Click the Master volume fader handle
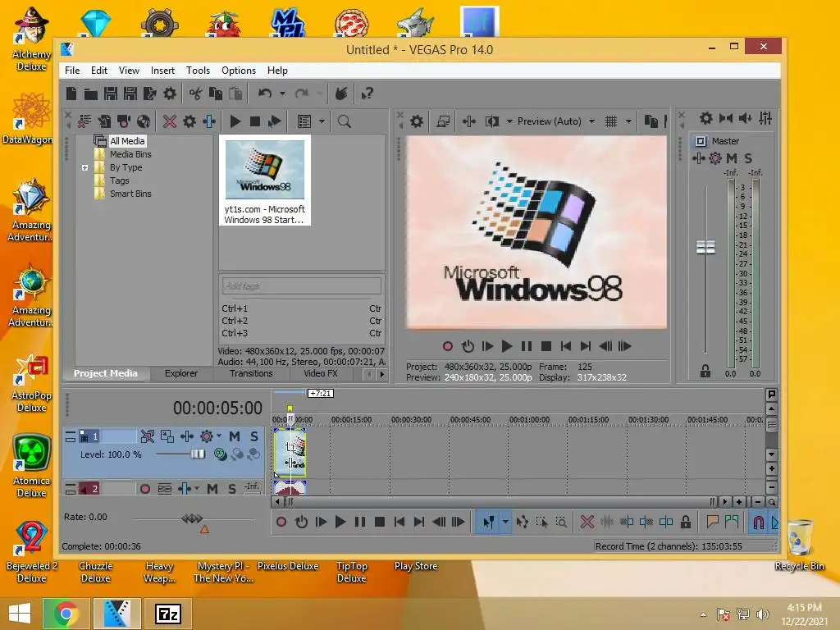The image size is (840, 630). pos(705,247)
